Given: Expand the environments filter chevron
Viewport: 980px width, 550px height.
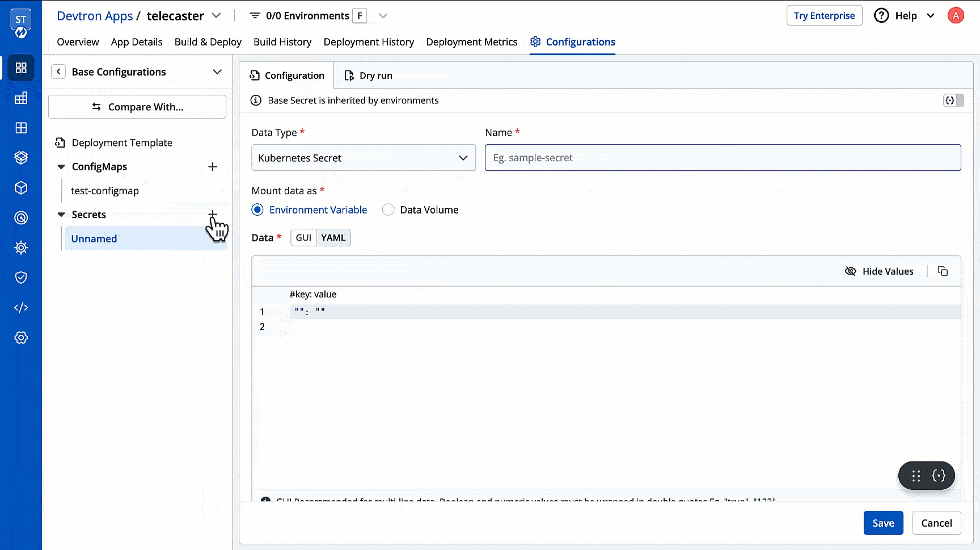Looking at the screenshot, I should [x=383, y=16].
